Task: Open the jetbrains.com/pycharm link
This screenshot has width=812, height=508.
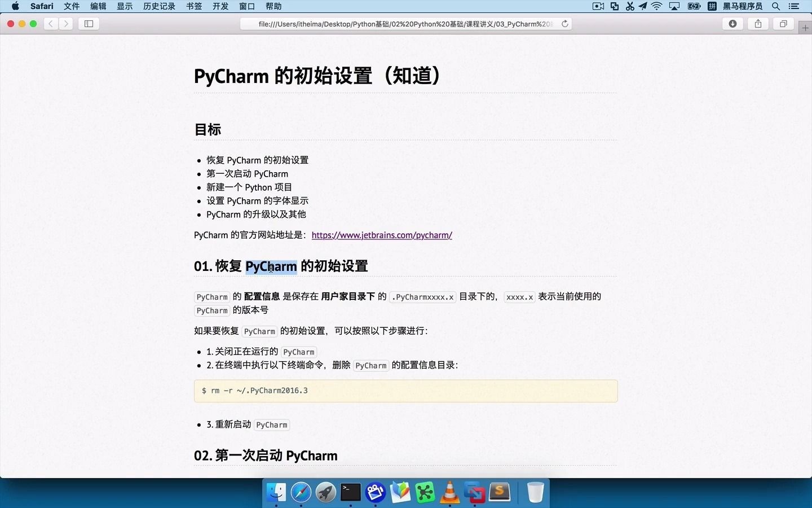Action: coord(382,235)
